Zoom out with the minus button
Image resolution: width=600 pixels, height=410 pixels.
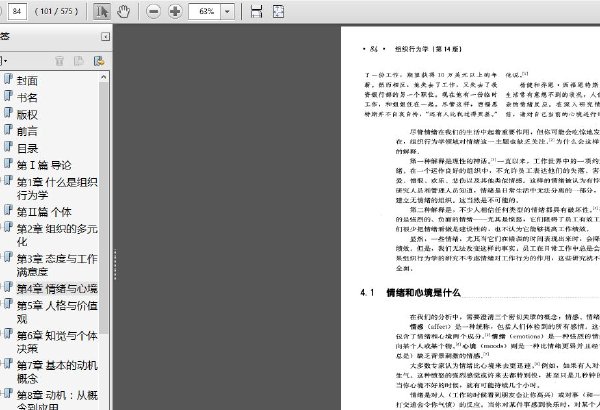click(153, 11)
